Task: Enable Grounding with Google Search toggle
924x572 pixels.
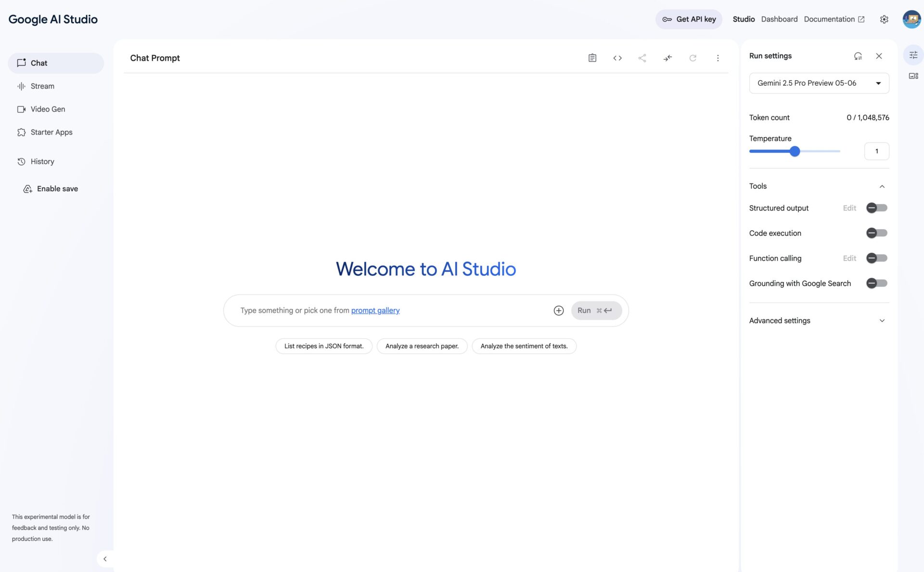Action: tap(876, 283)
